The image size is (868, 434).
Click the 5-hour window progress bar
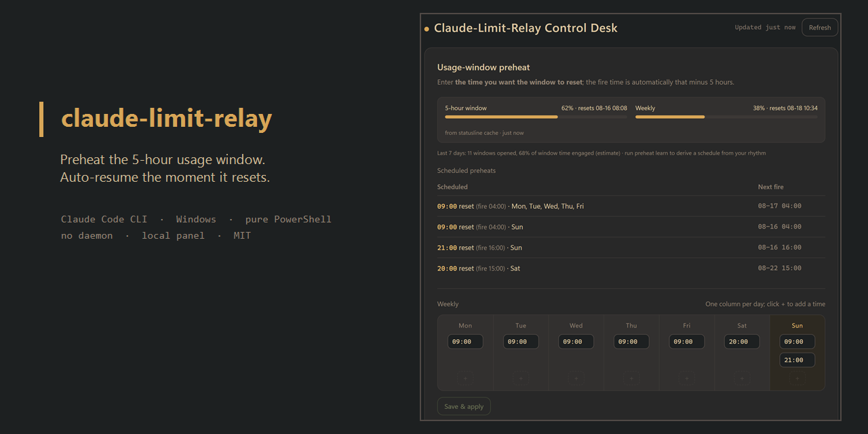(x=536, y=117)
